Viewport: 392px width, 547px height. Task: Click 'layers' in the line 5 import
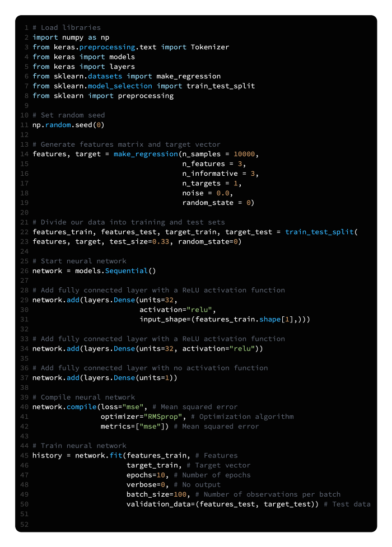122,67
